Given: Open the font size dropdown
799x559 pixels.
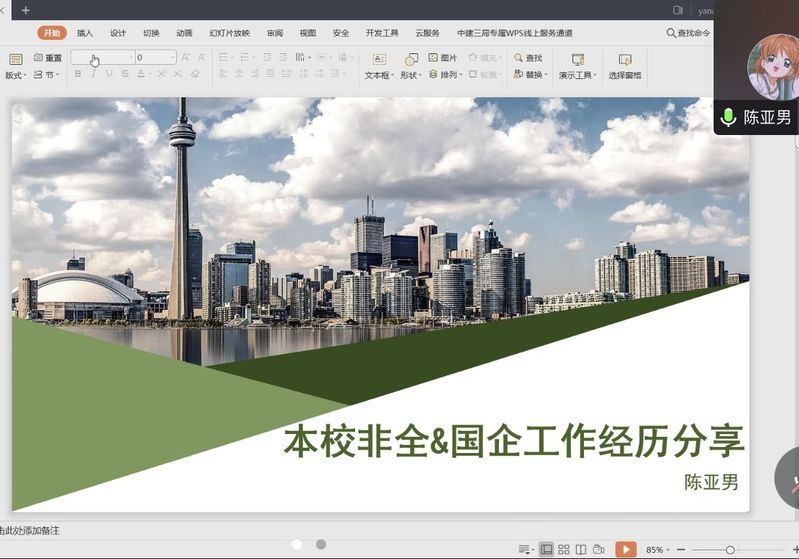Looking at the screenshot, I should [172, 58].
